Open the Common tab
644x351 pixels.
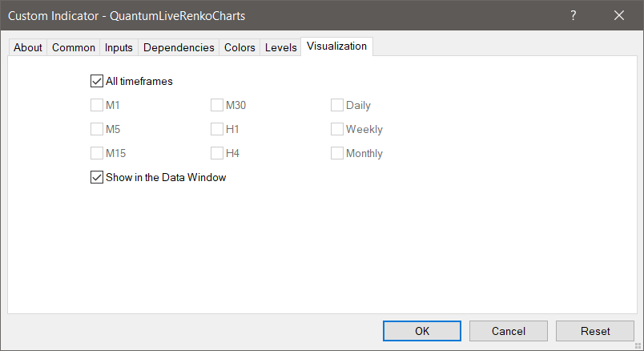pos(74,47)
